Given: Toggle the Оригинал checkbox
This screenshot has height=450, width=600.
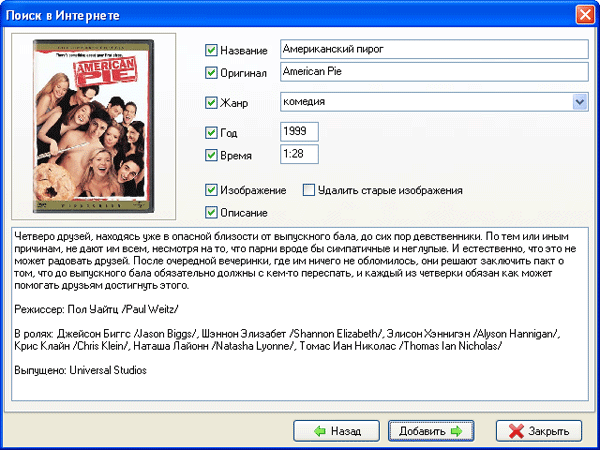Looking at the screenshot, I should coord(211,73).
